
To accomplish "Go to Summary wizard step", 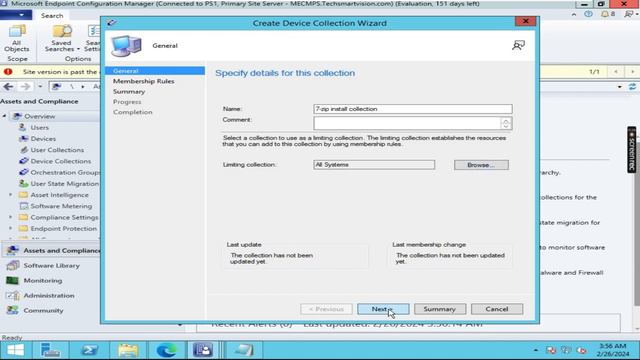I will point(129,91).
